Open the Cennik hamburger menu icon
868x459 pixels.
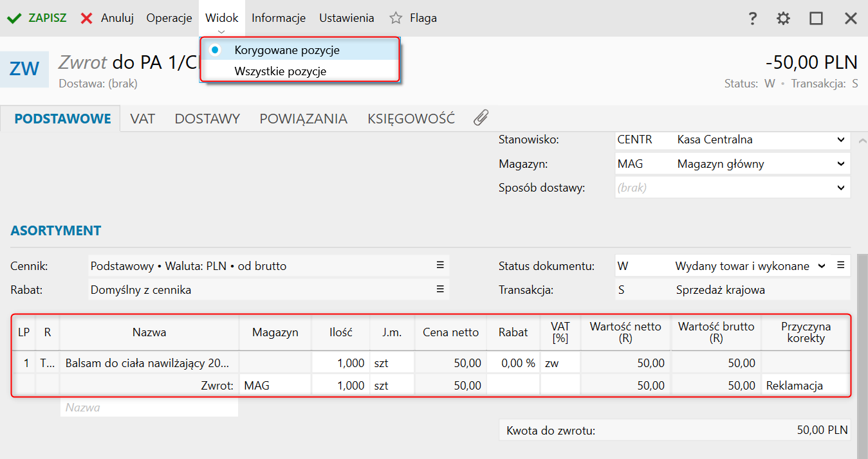pos(440,265)
